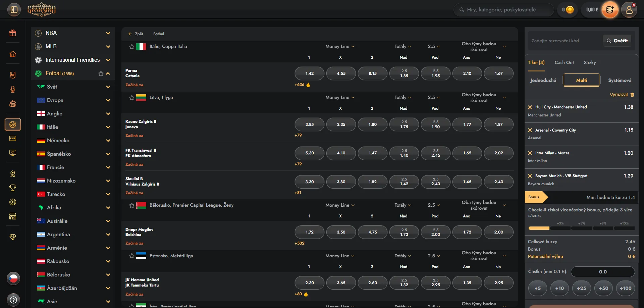Open the LIVE betting sidebar icon
This screenshot has height=308, width=644.
(x=13, y=139)
